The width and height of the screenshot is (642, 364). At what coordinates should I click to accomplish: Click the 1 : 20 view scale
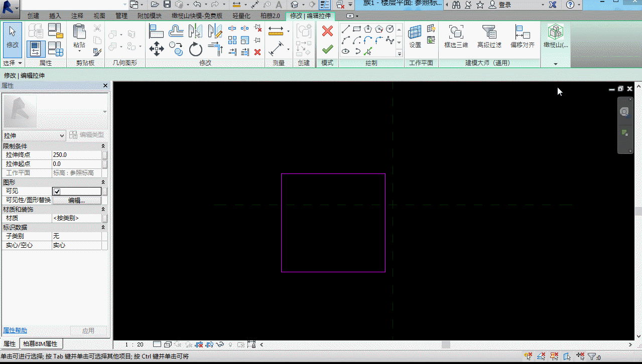(134, 344)
